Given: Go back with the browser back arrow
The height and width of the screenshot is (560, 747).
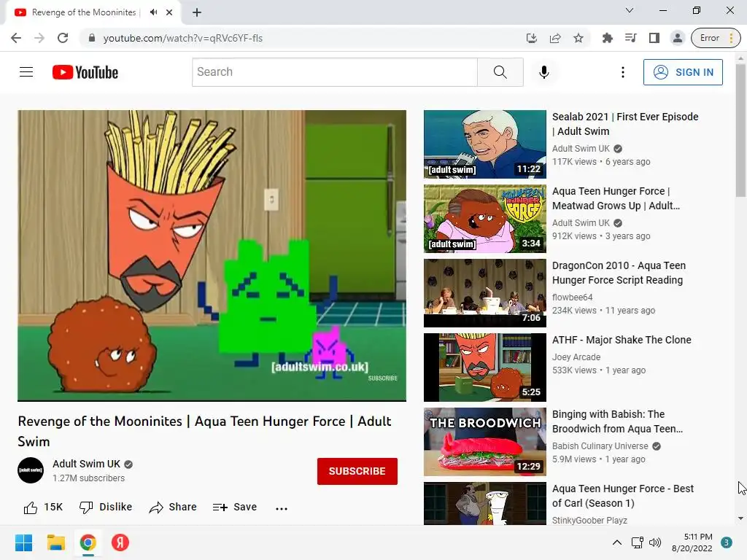Looking at the screenshot, I should pos(16,38).
